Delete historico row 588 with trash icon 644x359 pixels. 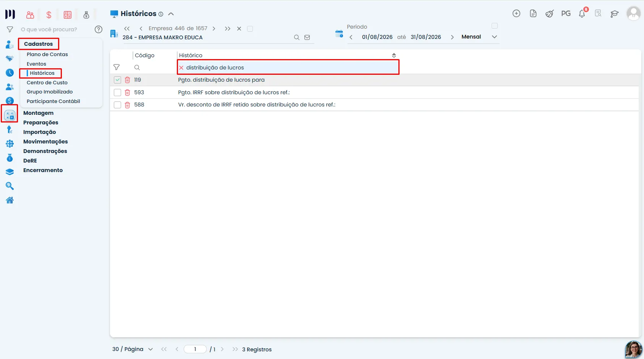click(128, 105)
